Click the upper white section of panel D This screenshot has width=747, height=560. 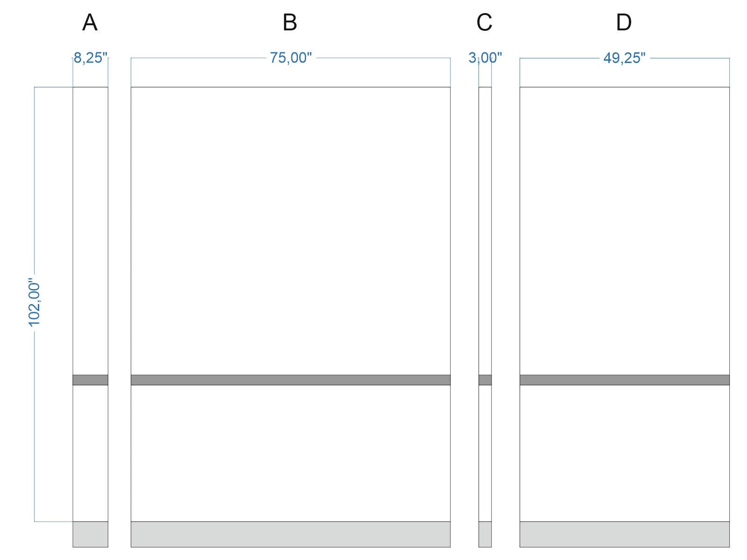click(x=624, y=231)
